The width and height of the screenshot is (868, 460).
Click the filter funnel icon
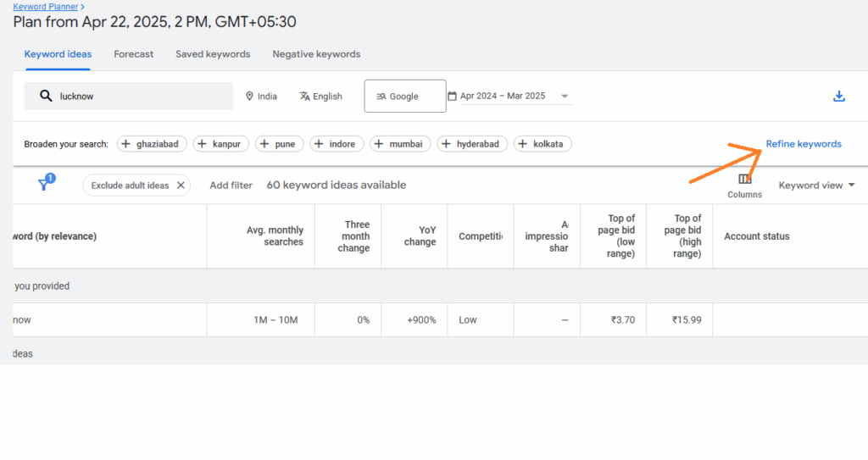point(46,183)
